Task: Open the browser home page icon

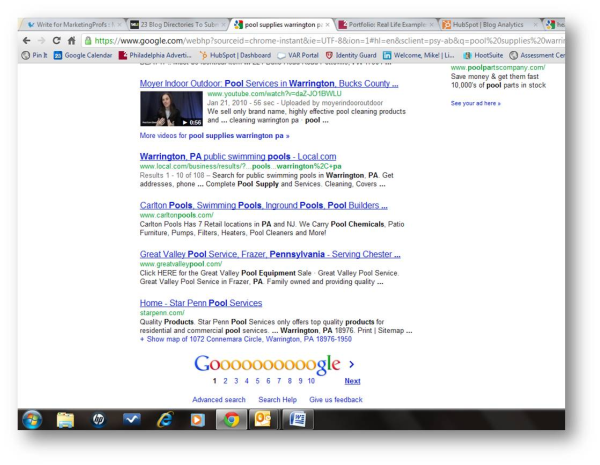Action: 72,41
